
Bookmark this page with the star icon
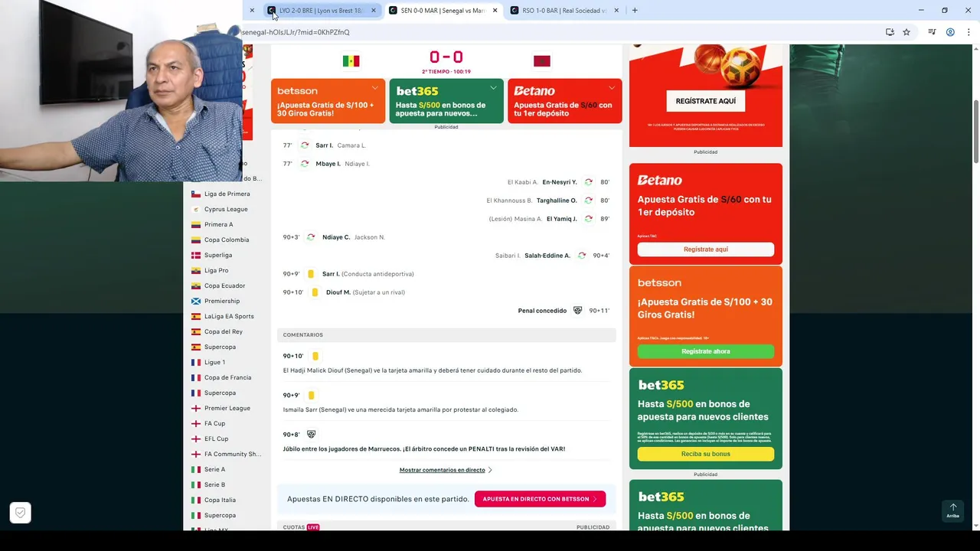click(x=906, y=32)
